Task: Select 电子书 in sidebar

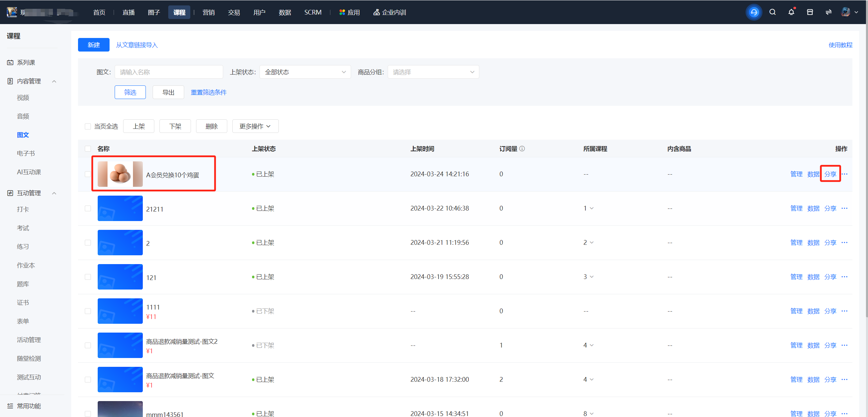Action: click(26, 153)
